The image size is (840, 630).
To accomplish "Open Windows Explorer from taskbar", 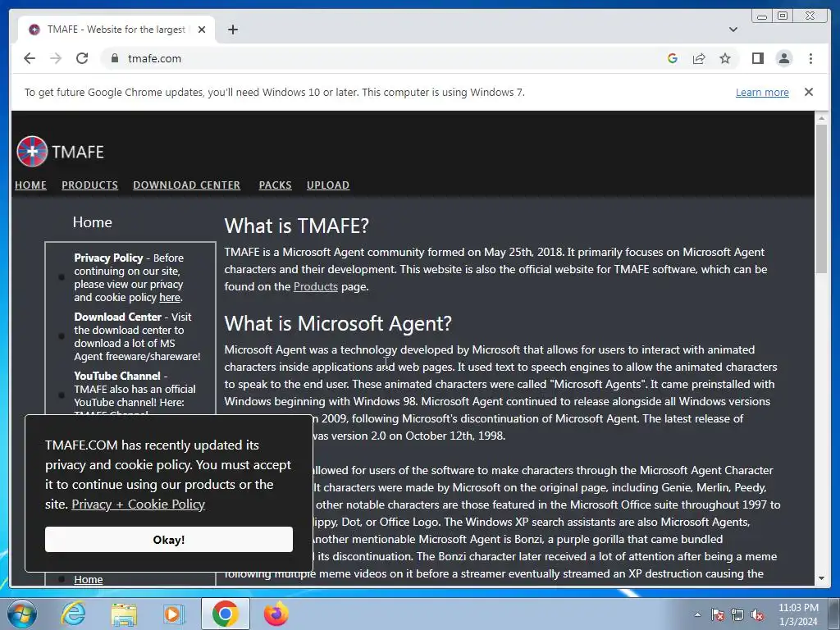I will point(124,614).
